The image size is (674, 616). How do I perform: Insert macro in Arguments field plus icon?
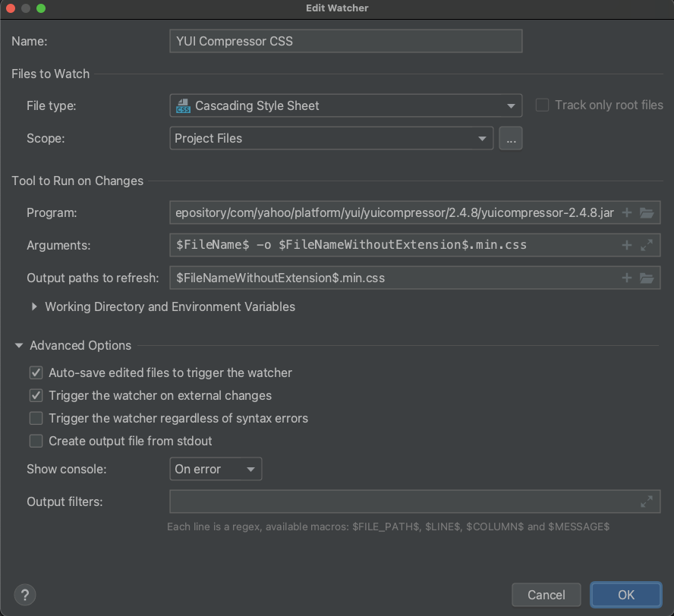pos(627,245)
